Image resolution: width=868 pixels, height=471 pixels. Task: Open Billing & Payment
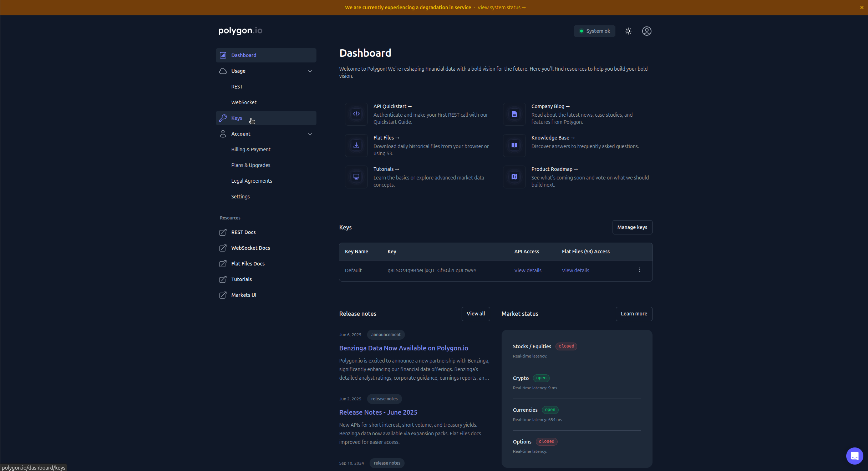point(251,149)
